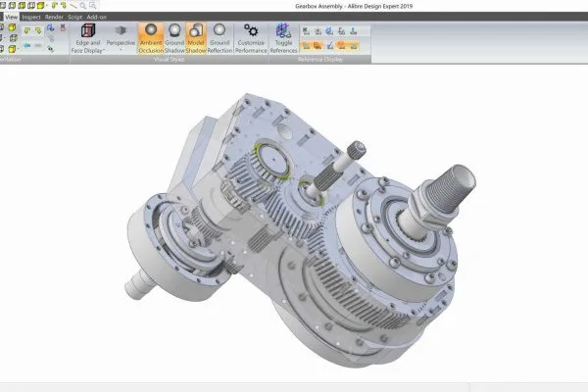Click the blue previous-view arrow in the ribbon
Image resolution: width=588 pixels, height=392 pixels.
click(26, 45)
